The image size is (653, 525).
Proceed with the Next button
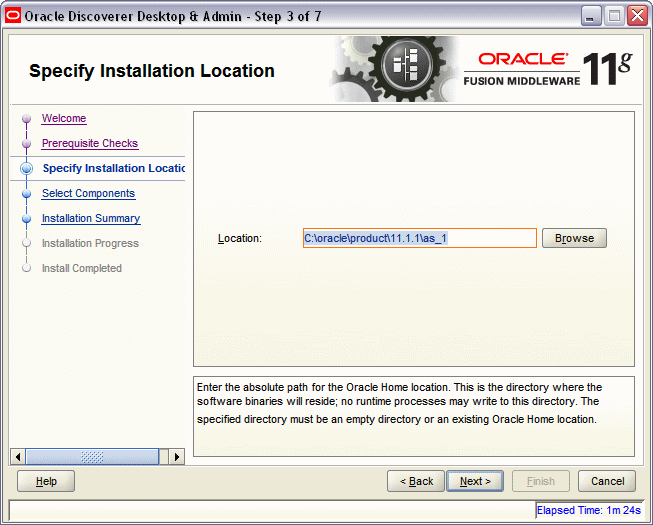point(475,481)
